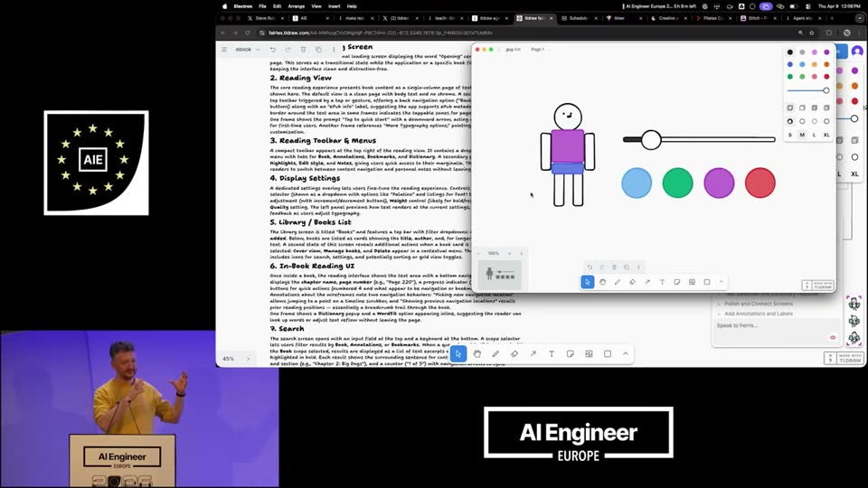Choose draw dash style in style panel
Viewport: 868px width, 488px height.
tap(790, 121)
